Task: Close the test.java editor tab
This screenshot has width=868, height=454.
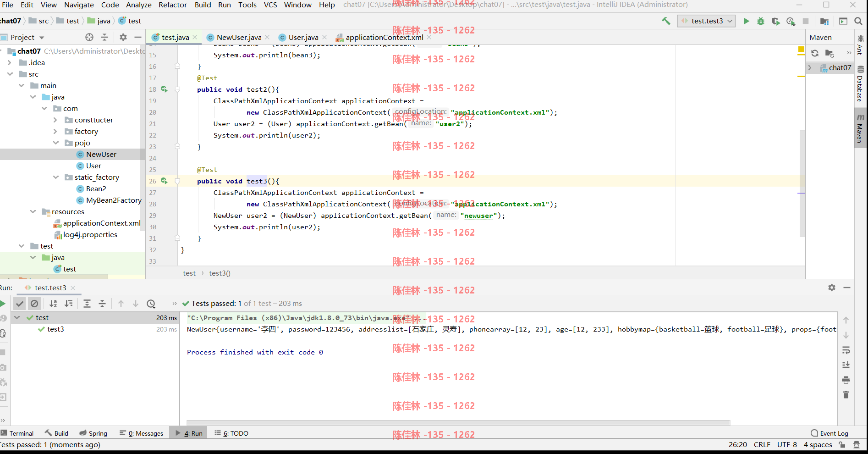Action: coord(195,38)
